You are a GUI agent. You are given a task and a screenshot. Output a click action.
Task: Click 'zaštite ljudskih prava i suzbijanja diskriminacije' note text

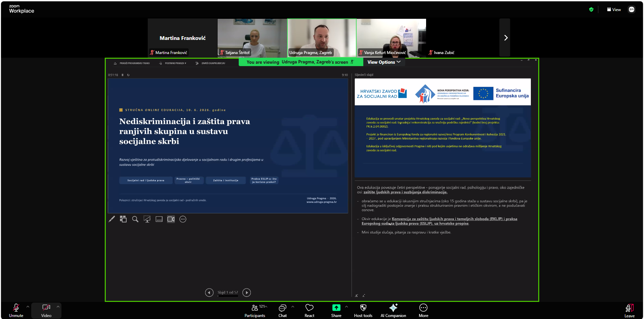405,192
